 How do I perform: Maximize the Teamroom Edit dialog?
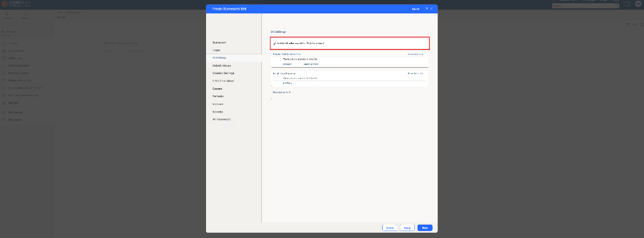[x=427, y=9]
